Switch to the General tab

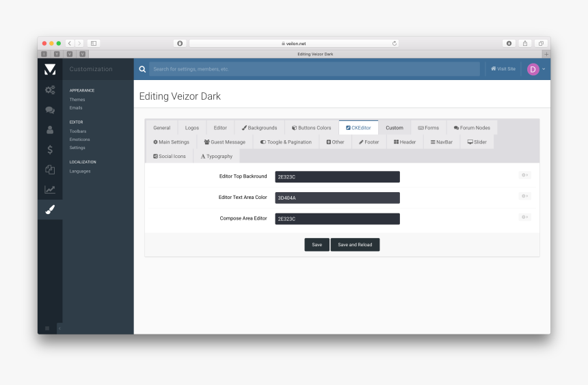161,128
